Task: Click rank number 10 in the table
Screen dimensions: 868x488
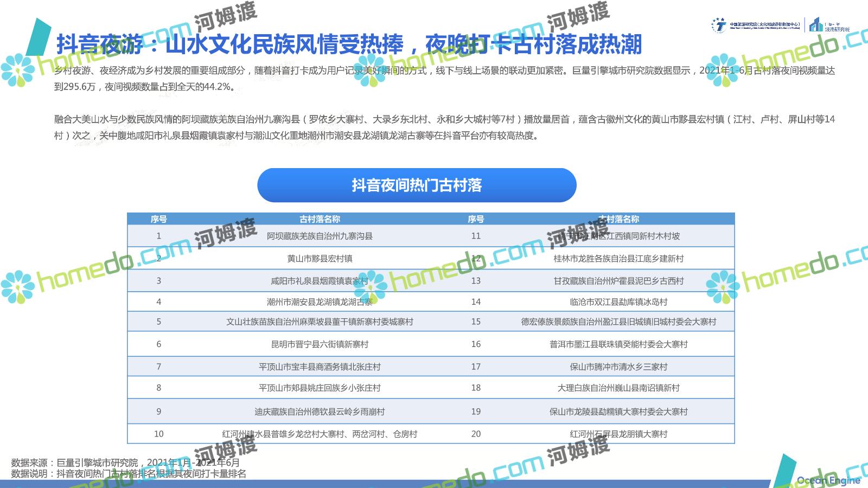Action: click(158, 434)
